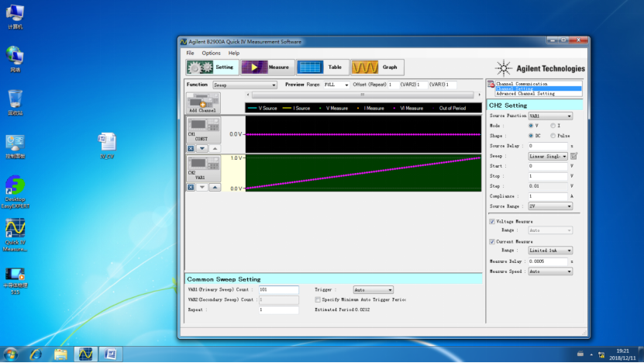Screen dimensions: 644x363
Task: Click the channel panel icon at top-right
Action: (x=491, y=85)
